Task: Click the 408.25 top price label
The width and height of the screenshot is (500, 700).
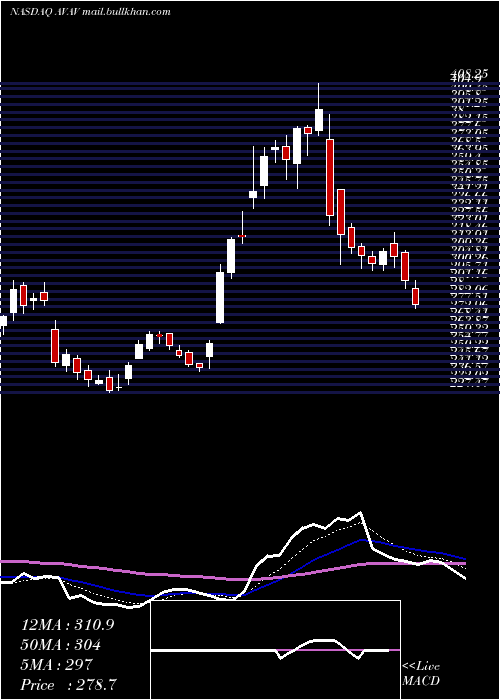Action: (x=469, y=74)
